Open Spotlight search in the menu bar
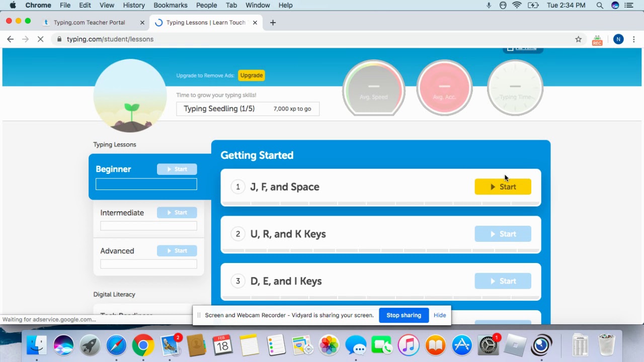The width and height of the screenshot is (644, 362). pos(600,5)
